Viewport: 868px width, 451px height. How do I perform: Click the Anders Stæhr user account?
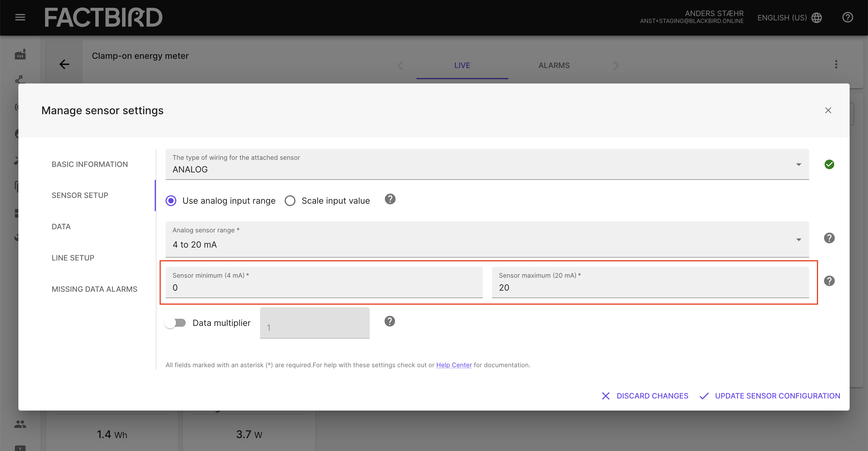point(692,17)
